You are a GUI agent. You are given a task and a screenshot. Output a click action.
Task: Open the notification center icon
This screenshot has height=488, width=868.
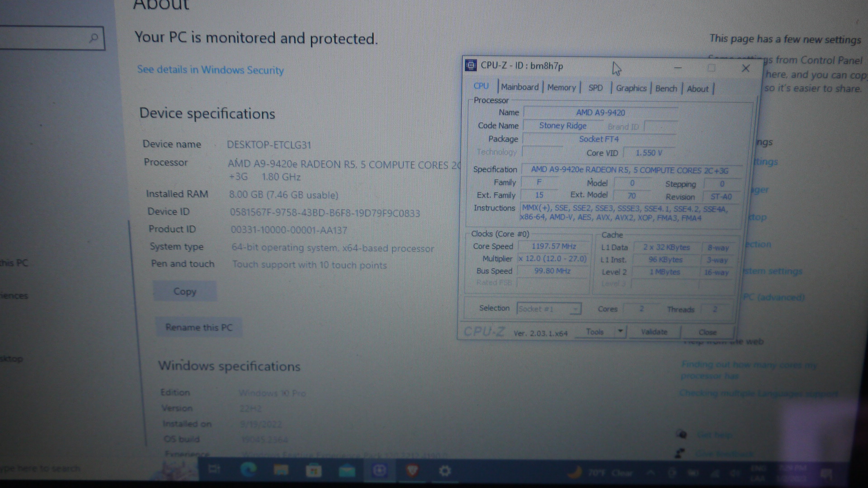[826, 474]
